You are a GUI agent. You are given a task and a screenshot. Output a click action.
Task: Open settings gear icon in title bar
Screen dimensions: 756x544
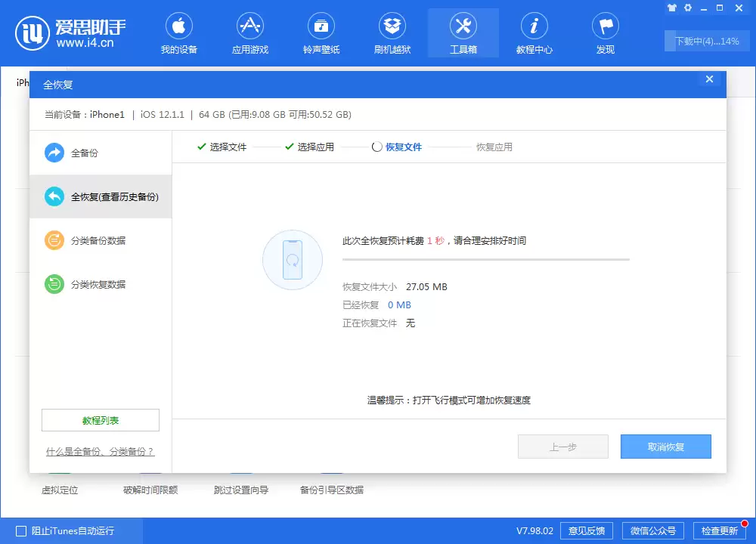click(x=688, y=8)
